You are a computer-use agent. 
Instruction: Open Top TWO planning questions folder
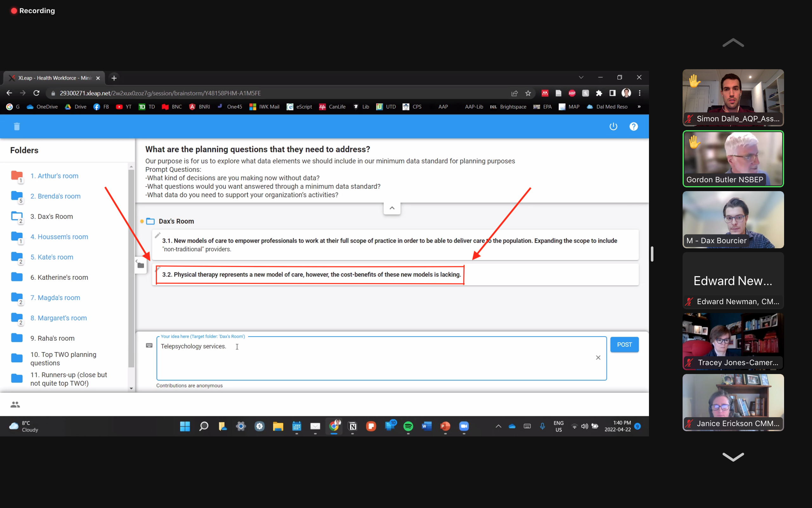(x=63, y=358)
